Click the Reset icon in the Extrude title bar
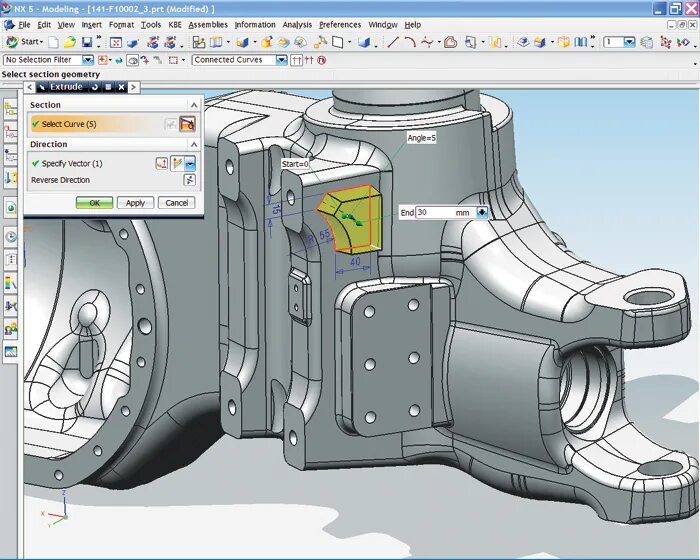Image resolution: width=700 pixels, height=560 pixels. tap(95, 87)
